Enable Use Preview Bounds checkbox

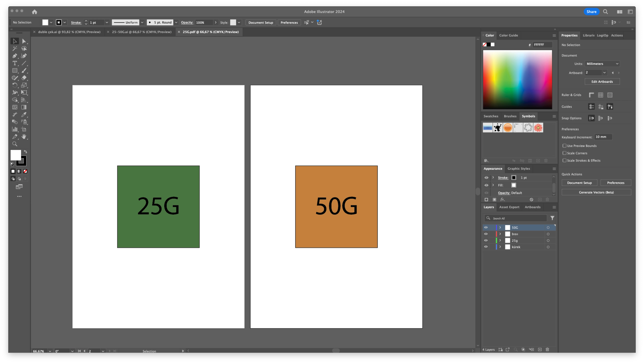click(564, 146)
